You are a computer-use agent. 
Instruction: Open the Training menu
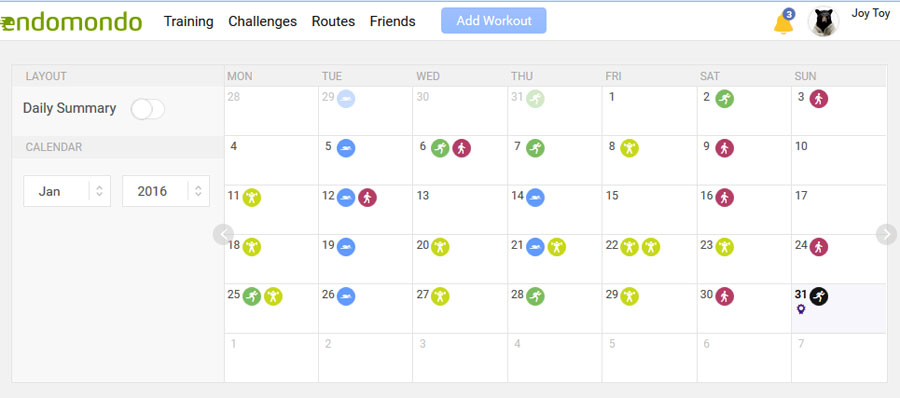coord(188,21)
